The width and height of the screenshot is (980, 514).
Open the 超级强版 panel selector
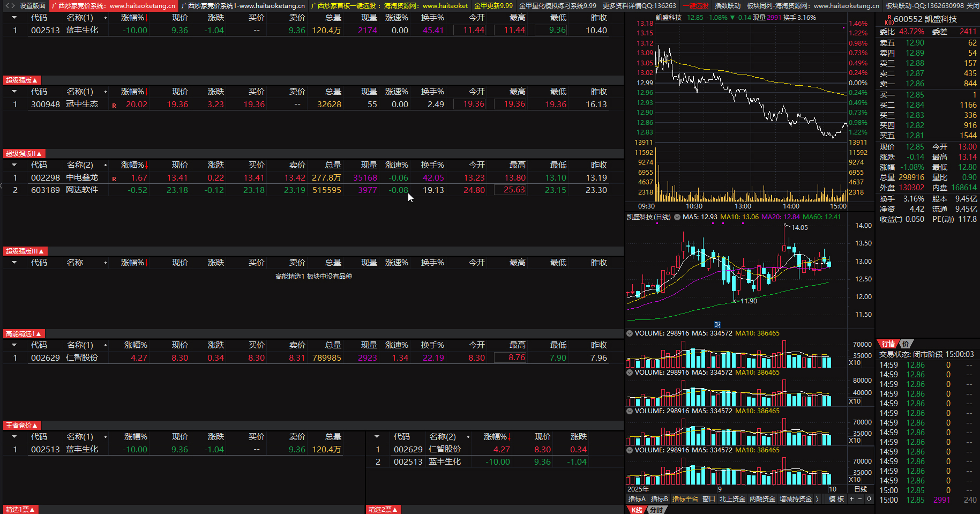tap(21, 80)
